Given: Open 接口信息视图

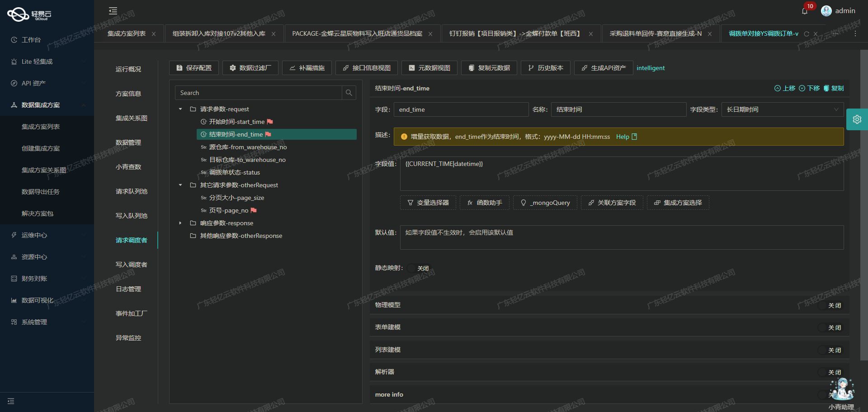Looking at the screenshot, I should click(x=367, y=68).
